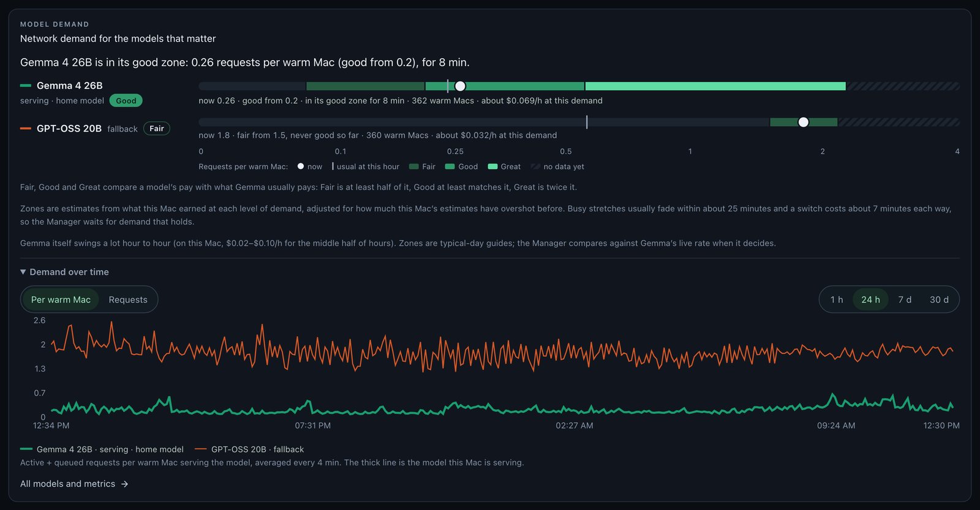Screen dimensions: 980x510
Task: Click the Gemma 4 26B model name
Action: click(69, 86)
